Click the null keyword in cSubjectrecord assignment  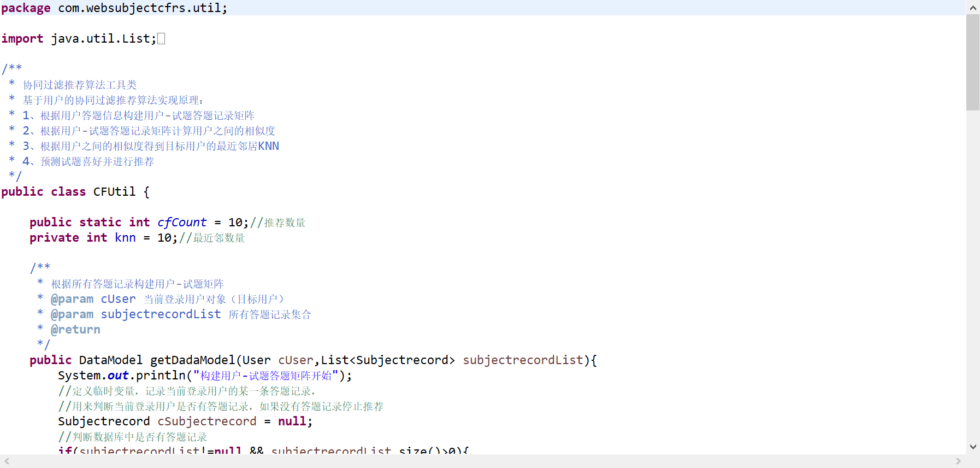292,422
